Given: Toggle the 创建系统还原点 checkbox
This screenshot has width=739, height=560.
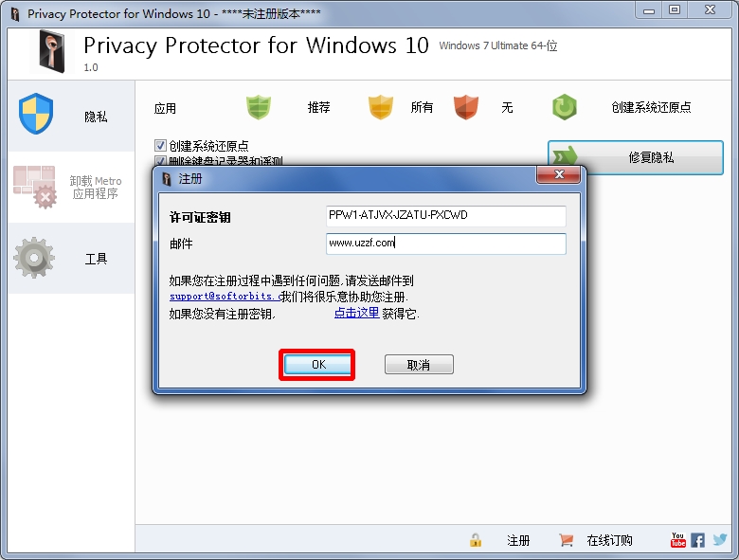Looking at the screenshot, I should (x=160, y=145).
